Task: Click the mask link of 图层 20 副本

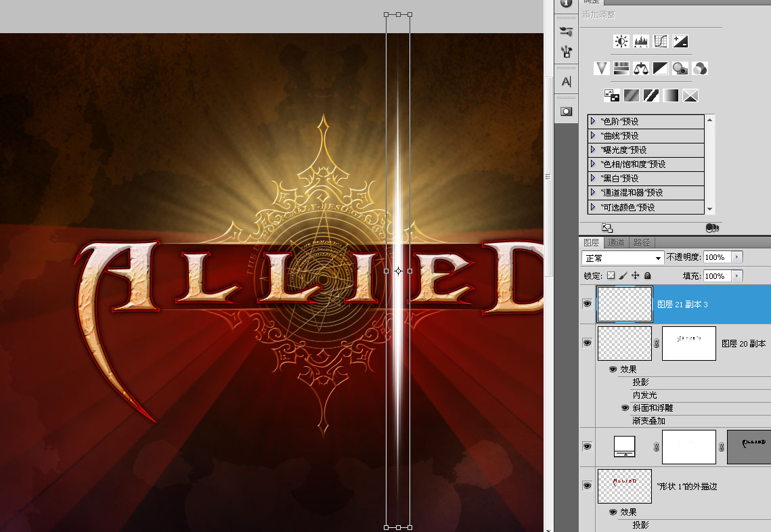Action: 657,343
